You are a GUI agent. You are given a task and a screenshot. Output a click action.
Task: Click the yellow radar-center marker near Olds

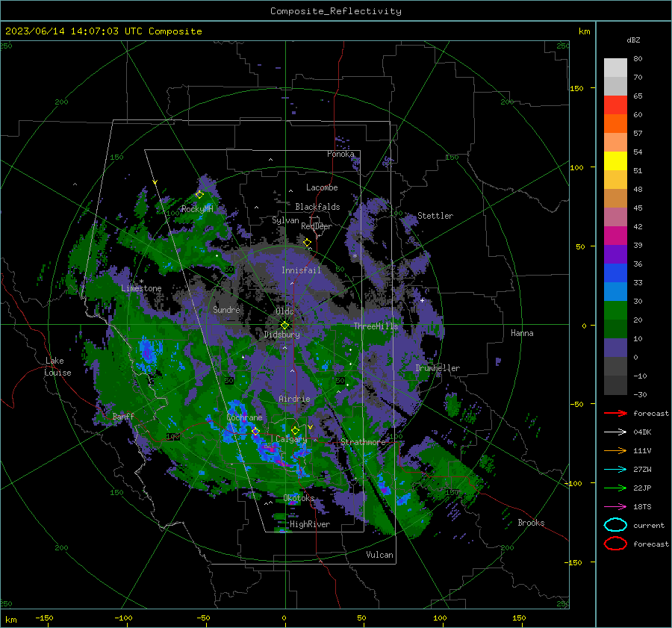click(x=284, y=326)
